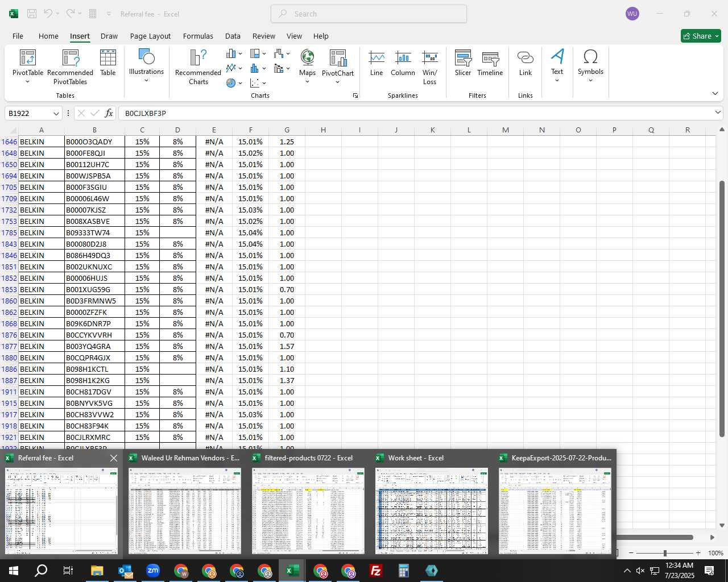This screenshot has width=728, height=582.
Task: Select cell B000O3QADY in row 1646
Action: 94,142
